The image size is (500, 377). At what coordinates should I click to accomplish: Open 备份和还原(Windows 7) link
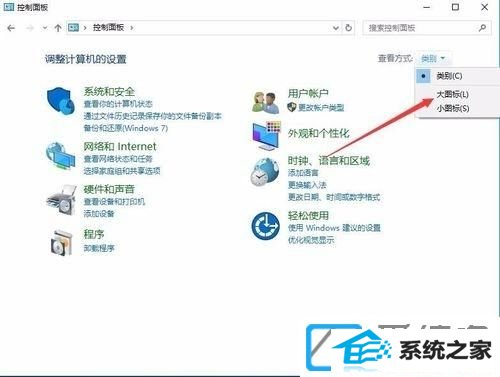(126, 128)
